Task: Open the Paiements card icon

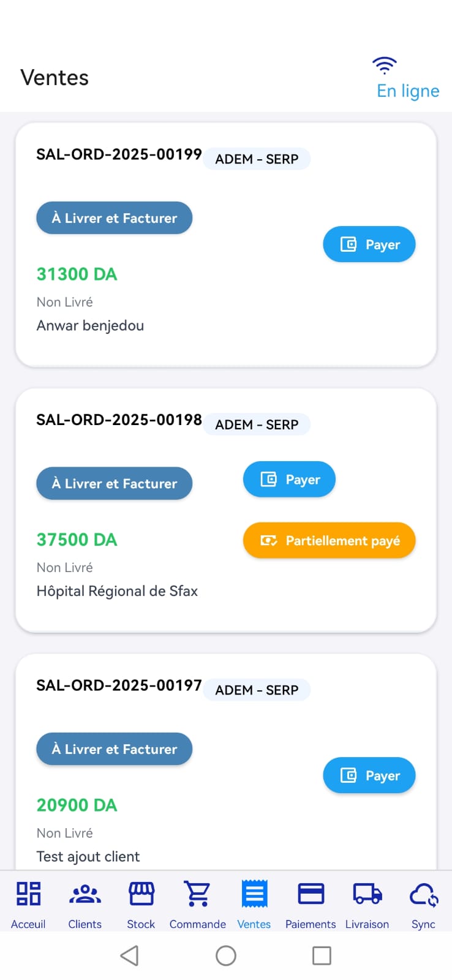Action: [x=311, y=894]
